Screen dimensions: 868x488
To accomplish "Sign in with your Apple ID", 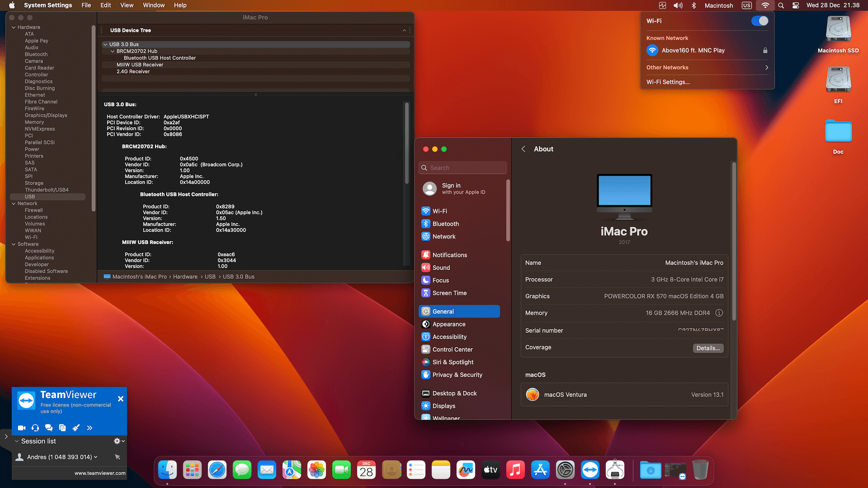I will pos(463,189).
